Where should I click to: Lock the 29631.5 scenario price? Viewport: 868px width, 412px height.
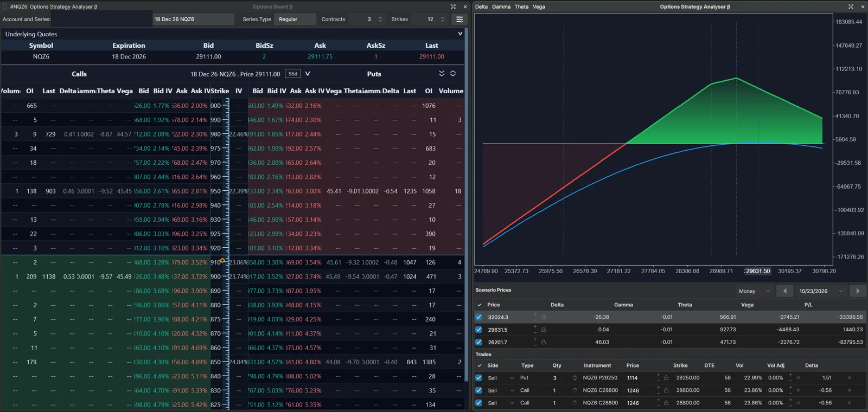click(x=543, y=330)
